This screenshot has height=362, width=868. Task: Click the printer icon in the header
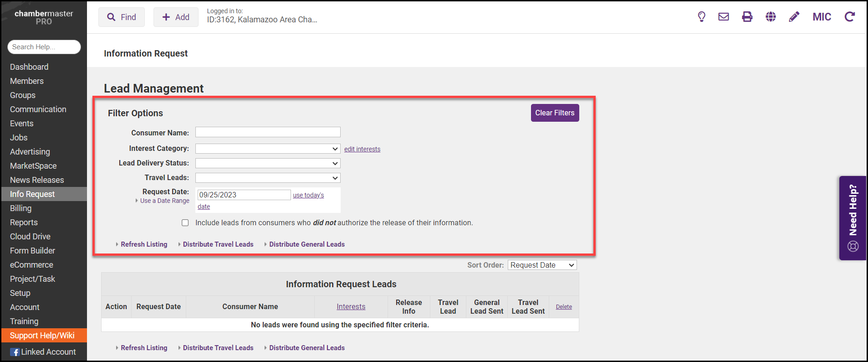point(747,17)
